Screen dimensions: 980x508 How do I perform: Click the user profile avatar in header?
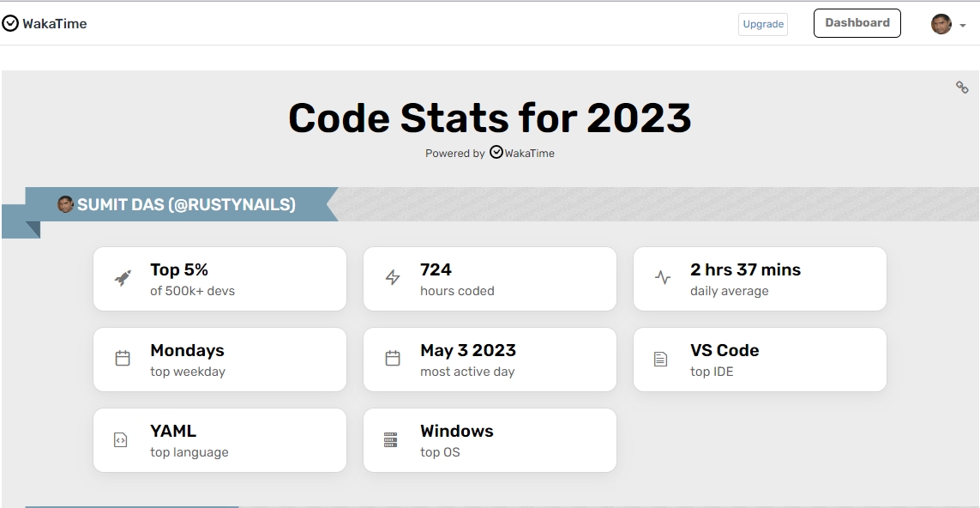(941, 24)
